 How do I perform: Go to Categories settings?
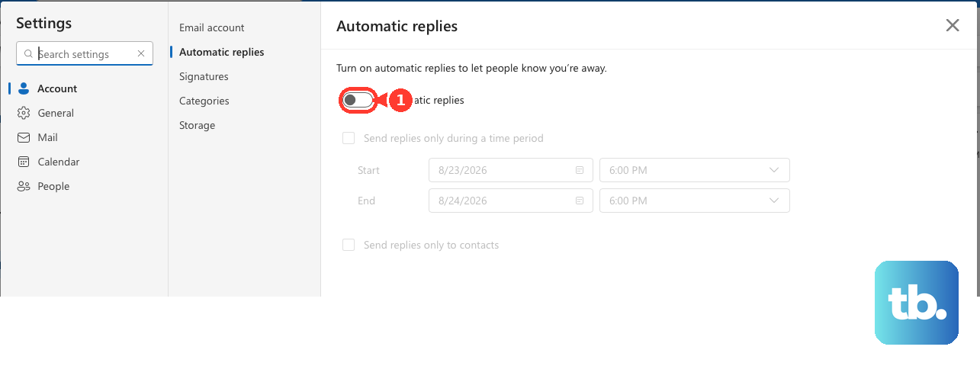204,101
